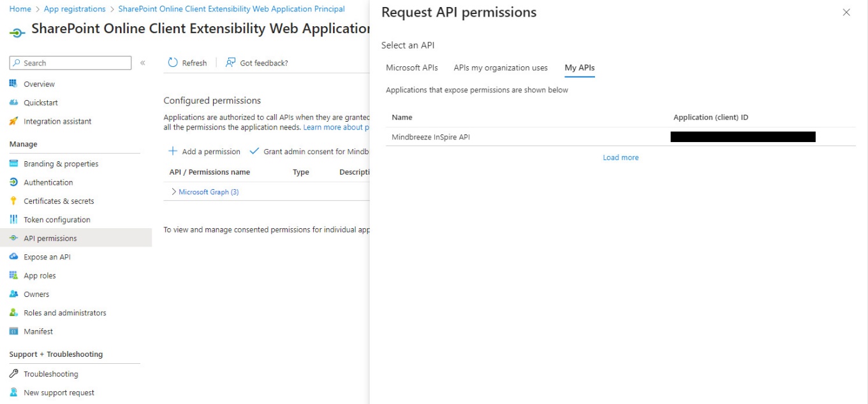Click the Manifest icon

(13, 331)
